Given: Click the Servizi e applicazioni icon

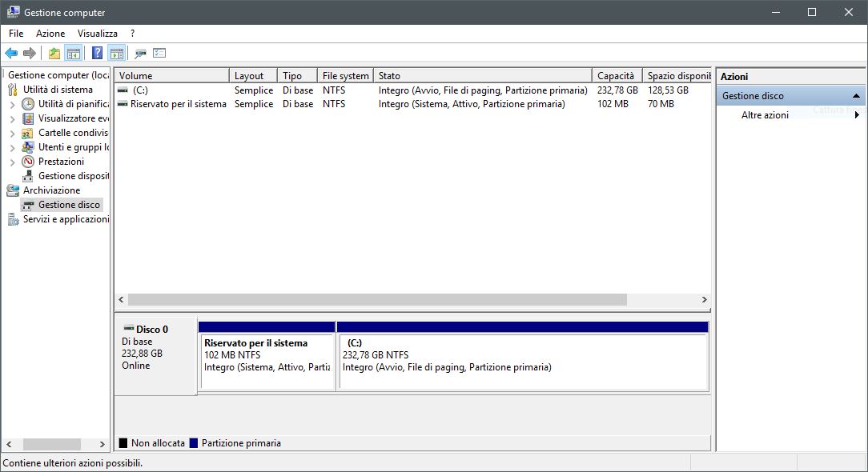Looking at the screenshot, I should point(13,220).
